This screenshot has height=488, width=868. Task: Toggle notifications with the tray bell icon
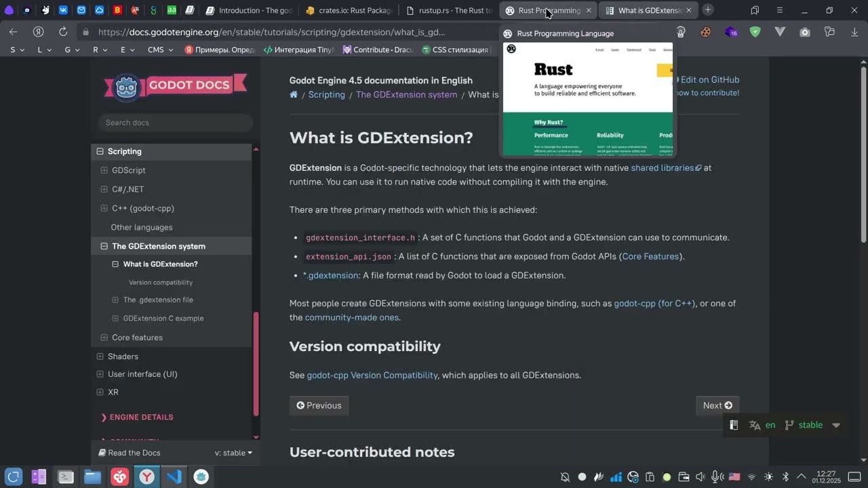(565, 476)
